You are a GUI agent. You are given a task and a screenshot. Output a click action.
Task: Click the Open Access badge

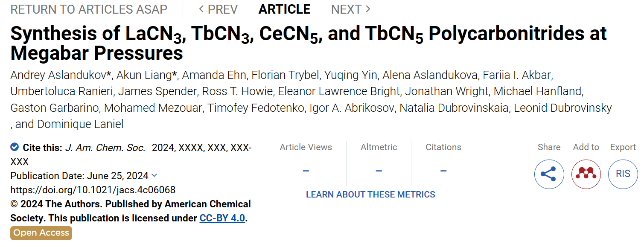41,233
